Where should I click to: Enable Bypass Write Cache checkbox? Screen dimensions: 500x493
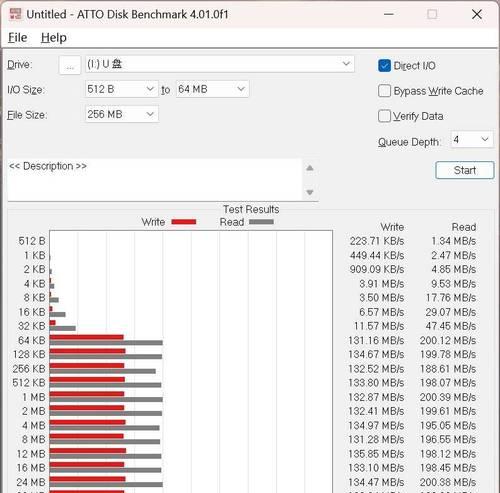(384, 91)
